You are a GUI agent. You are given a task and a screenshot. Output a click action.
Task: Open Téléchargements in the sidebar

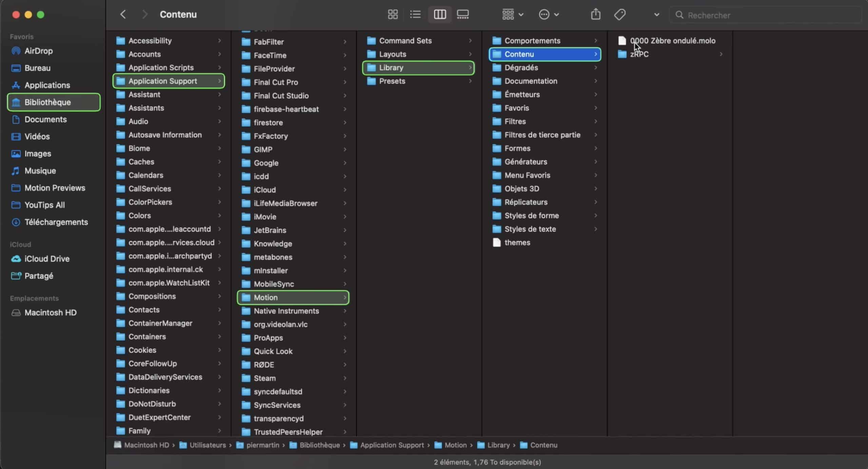coord(54,222)
